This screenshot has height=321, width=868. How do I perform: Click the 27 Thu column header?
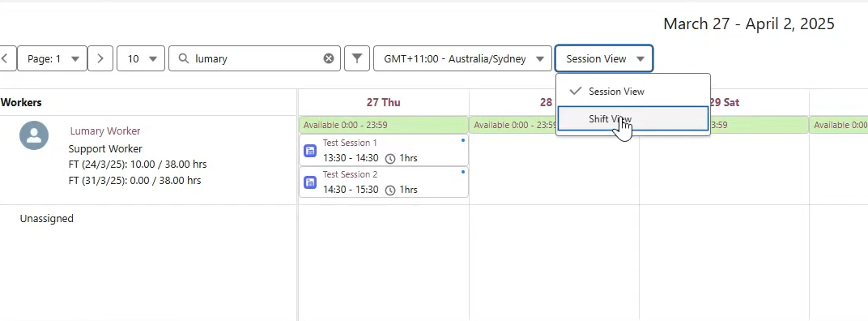383,103
